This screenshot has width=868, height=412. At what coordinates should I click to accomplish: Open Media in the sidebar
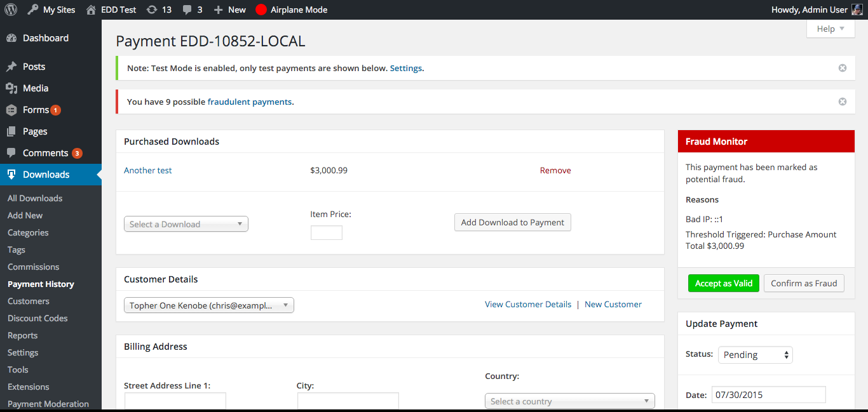coord(36,88)
